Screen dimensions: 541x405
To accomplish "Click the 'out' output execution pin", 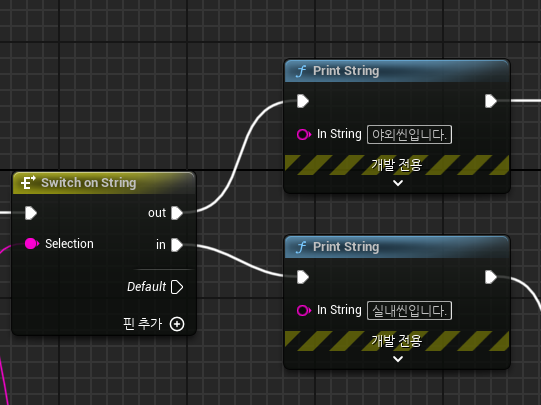I will [x=177, y=213].
